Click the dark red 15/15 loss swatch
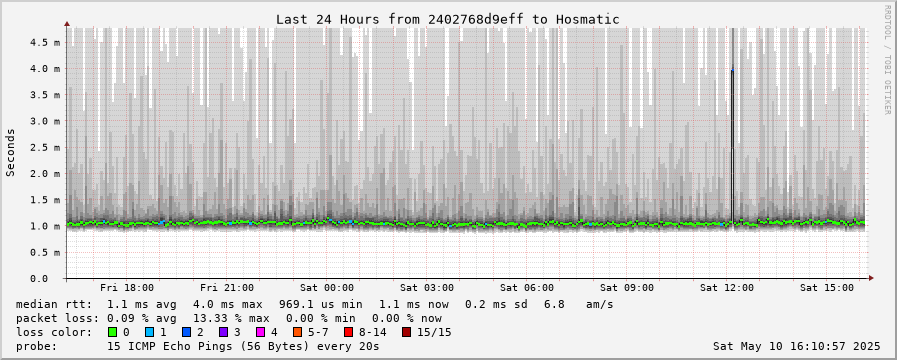Viewport: 897px width, 360px height. [x=406, y=332]
